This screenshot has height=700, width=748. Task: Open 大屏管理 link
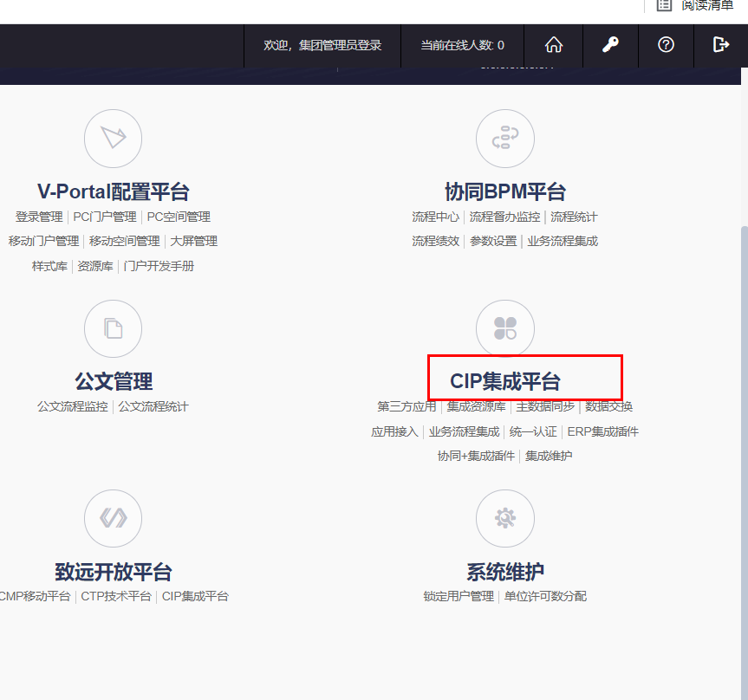point(193,242)
